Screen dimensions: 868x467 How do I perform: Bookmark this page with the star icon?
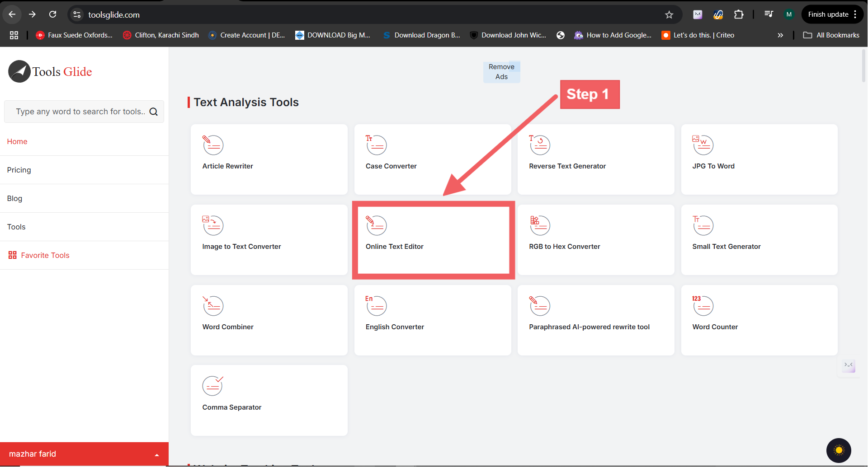pos(669,15)
